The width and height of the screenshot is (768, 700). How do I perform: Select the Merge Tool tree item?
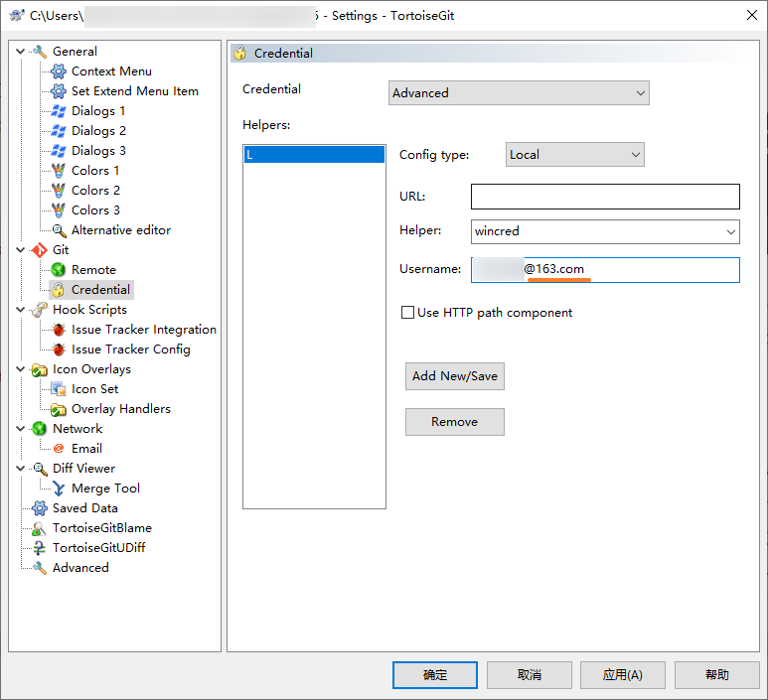105,489
